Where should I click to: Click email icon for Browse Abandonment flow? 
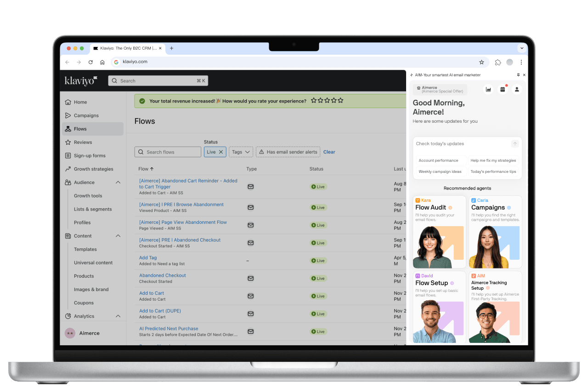tap(251, 207)
